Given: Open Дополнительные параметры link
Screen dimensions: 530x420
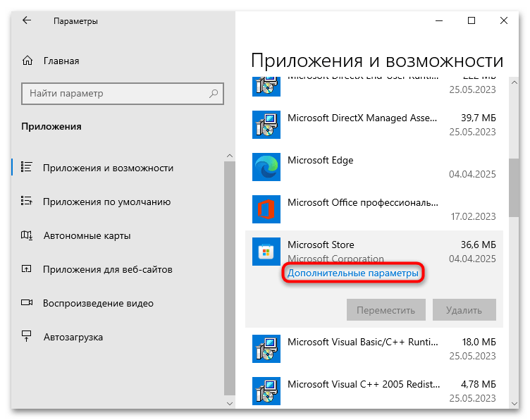Looking at the screenshot, I should point(352,273).
